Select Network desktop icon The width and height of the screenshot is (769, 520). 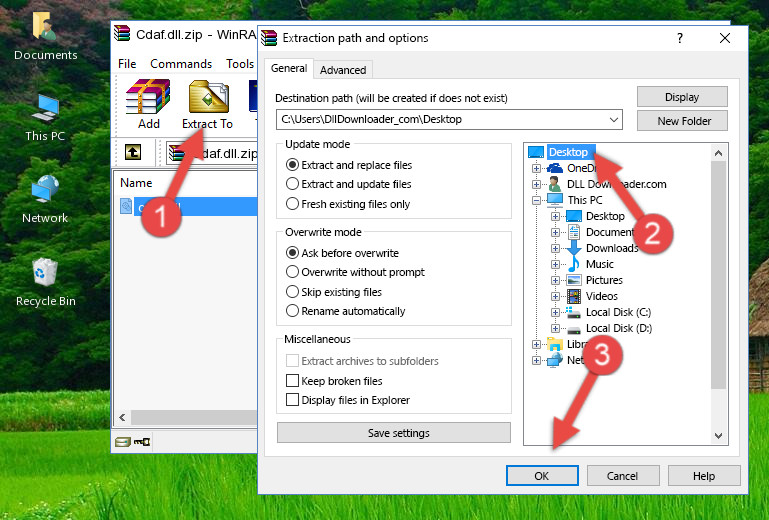tap(45, 189)
